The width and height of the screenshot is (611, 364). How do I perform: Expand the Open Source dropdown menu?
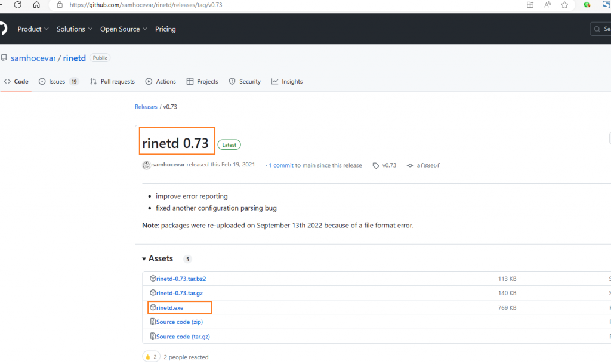(124, 29)
